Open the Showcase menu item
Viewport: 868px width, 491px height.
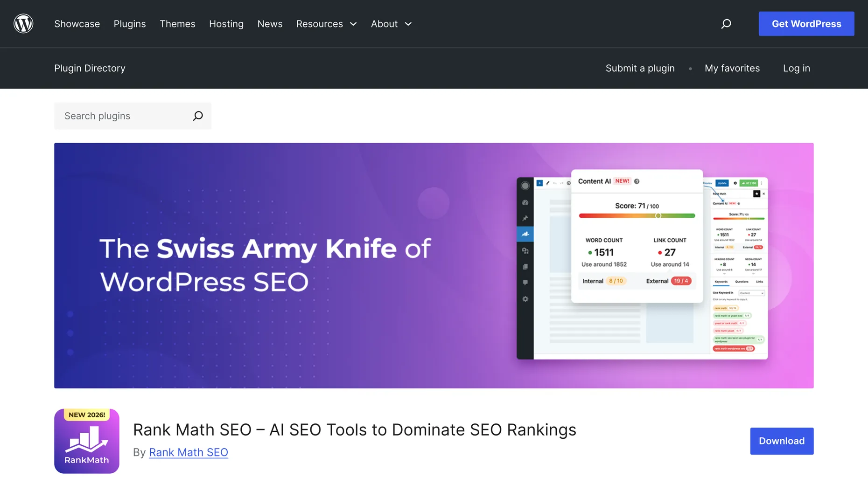coord(77,24)
